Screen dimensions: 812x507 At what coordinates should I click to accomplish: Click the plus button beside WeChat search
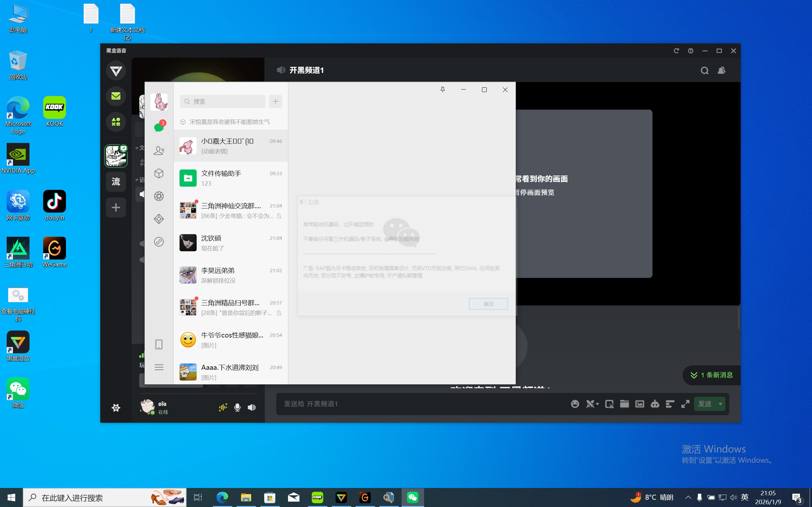click(x=275, y=102)
